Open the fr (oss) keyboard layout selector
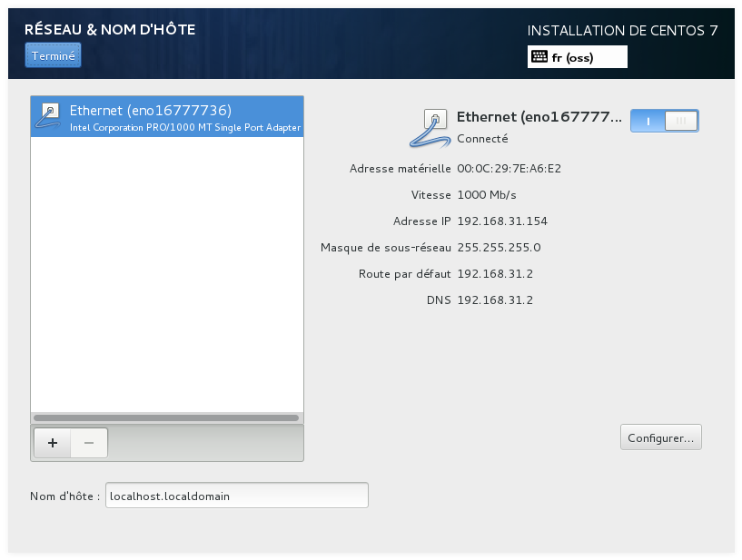The width and height of the screenshot is (742, 560). 578,57
